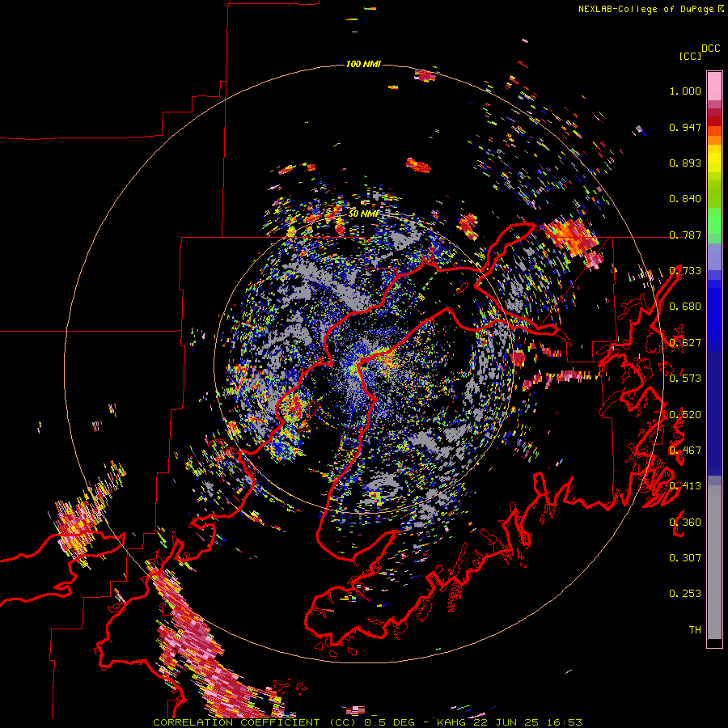
Task: Click the 0.360 scale label
Action: 685,523
